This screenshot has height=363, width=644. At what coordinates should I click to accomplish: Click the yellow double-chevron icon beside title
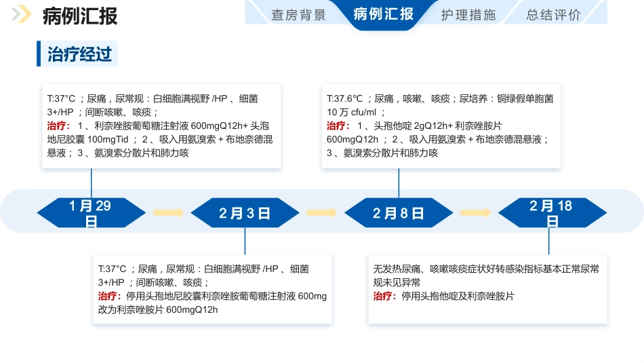[22, 14]
